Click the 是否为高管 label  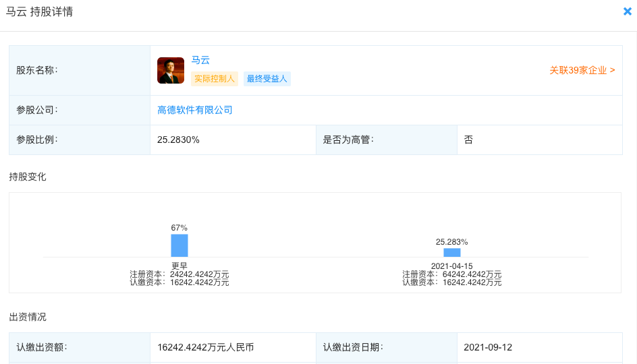(348, 140)
